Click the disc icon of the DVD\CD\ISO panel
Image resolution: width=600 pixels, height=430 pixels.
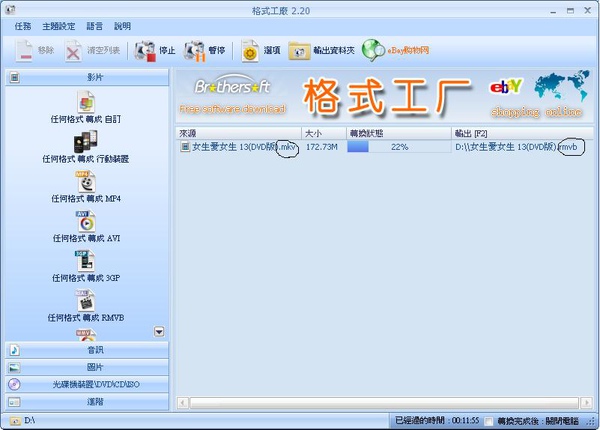click(14, 384)
